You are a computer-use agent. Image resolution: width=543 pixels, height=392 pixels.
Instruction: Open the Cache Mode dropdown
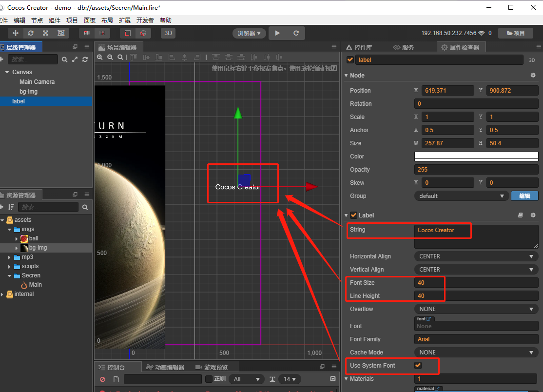click(476, 352)
